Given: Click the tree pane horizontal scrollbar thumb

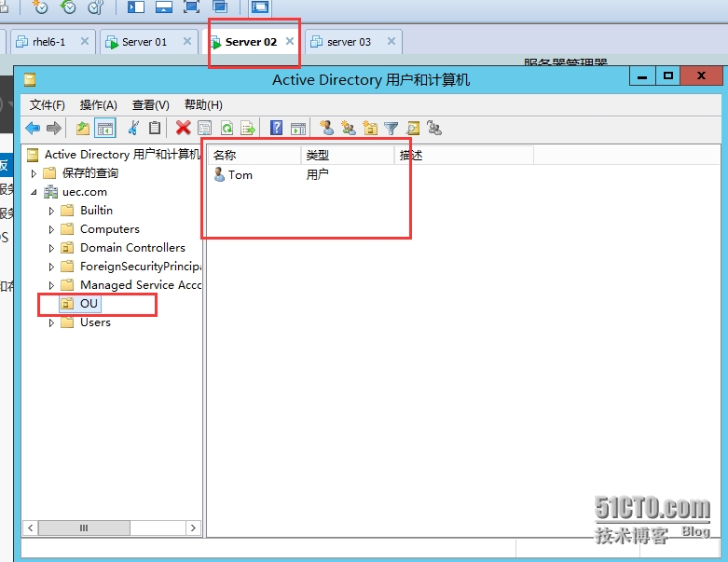Looking at the screenshot, I should (84, 528).
